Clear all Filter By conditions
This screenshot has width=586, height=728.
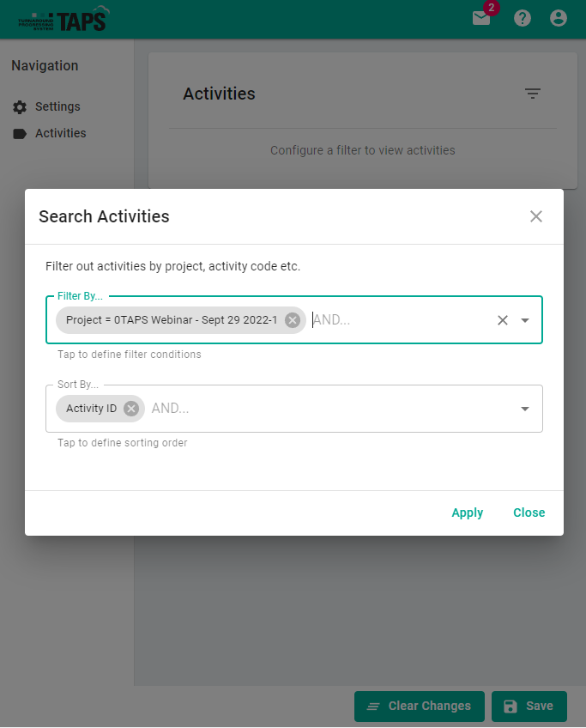coord(503,320)
